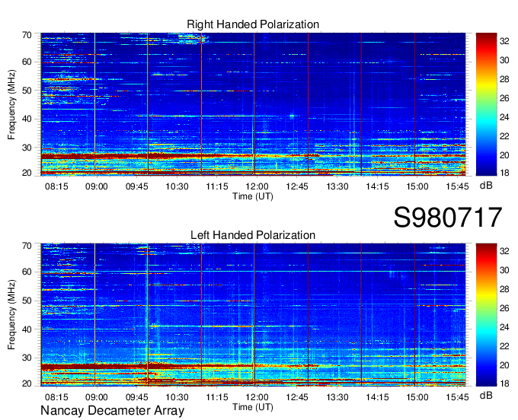Click the bottom plot's 'Frequency (MHz)' axis label
The height and width of the screenshot is (420, 518).
[x=11, y=315]
